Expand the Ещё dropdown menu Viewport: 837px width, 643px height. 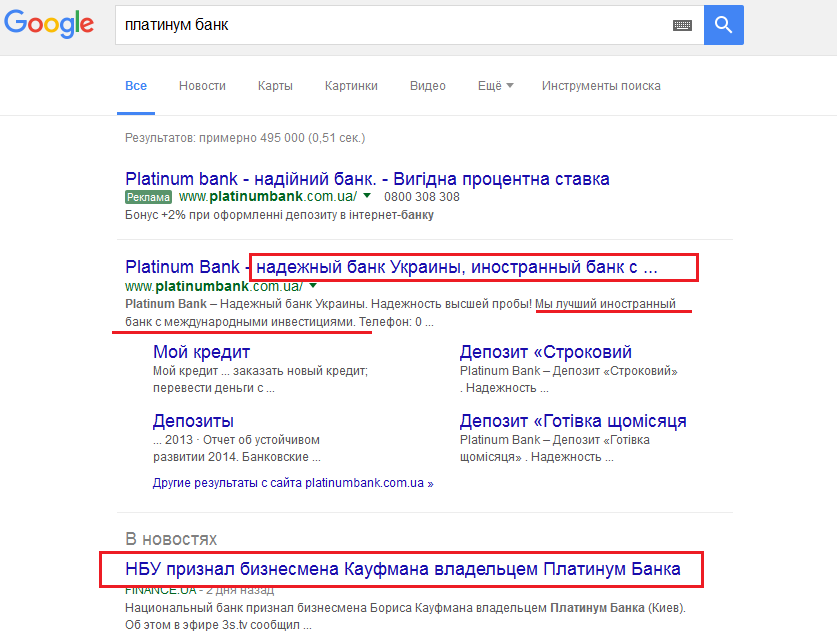click(495, 86)
